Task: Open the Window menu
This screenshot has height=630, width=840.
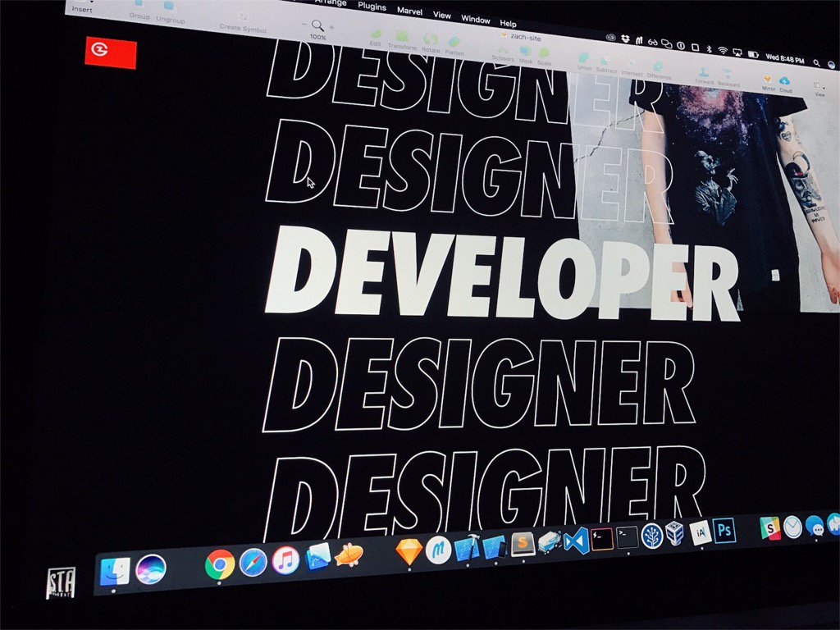Action: pyautogui.click(x=475, y=19)
